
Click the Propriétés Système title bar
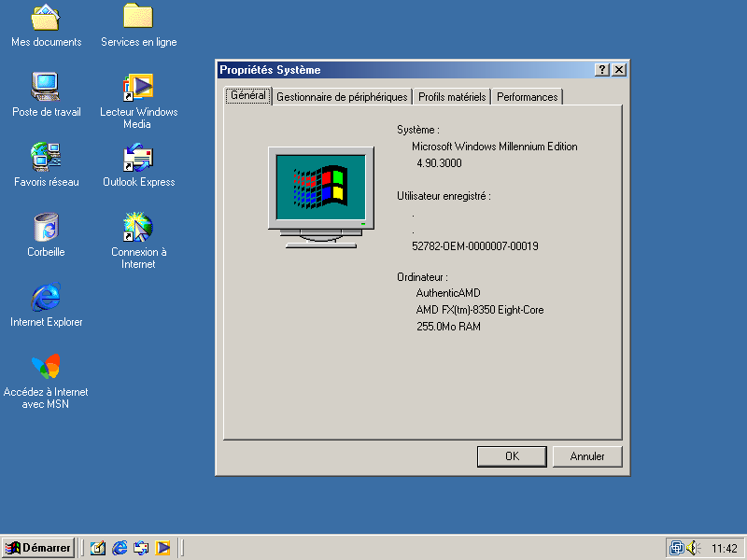(405, 70)
